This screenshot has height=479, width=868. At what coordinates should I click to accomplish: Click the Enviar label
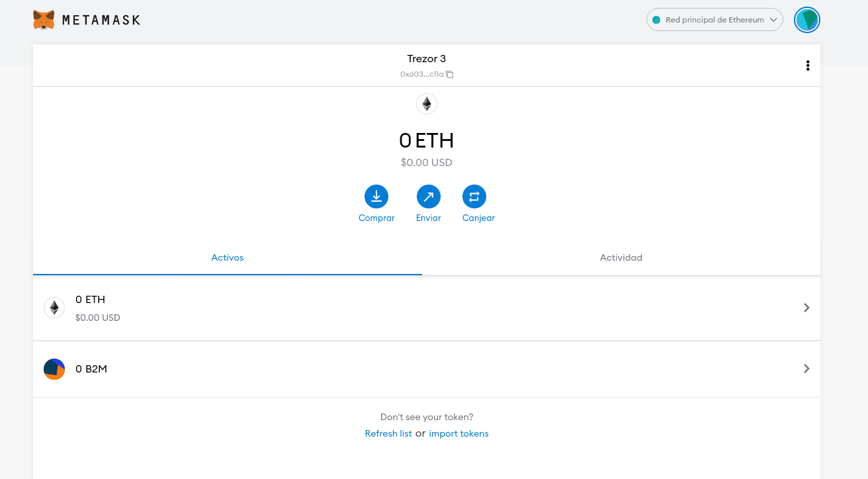pos(428,218)
